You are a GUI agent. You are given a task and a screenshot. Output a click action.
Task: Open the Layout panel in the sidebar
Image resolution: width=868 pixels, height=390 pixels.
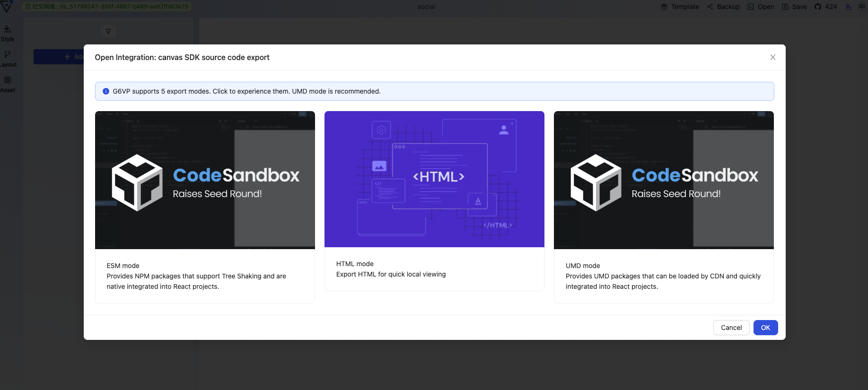coord(8,59)
